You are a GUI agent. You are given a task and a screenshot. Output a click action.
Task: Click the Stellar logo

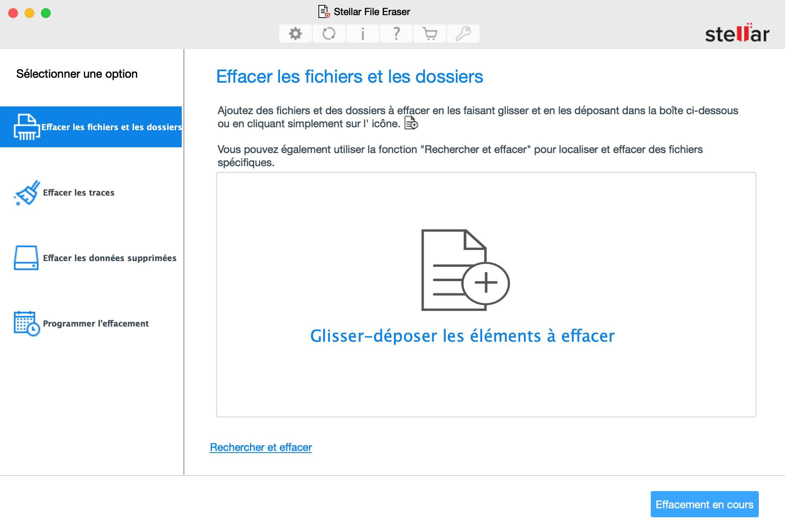[737, 33]
